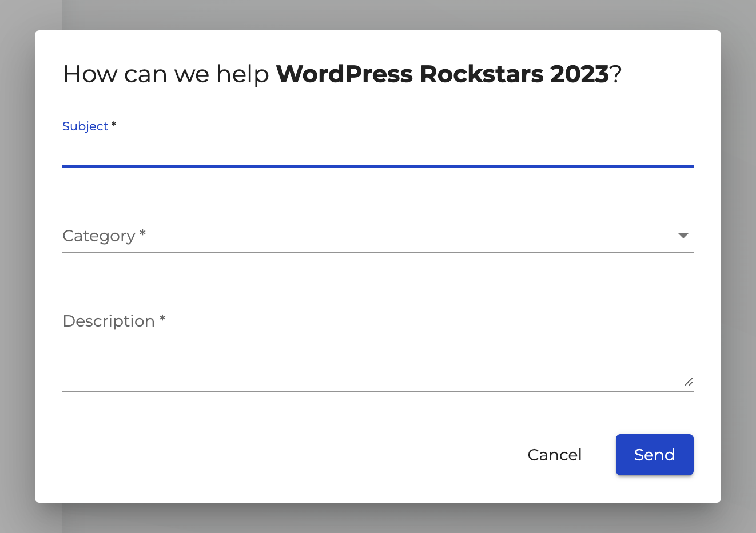Click the "How can we help" heading

coord(166,74)
